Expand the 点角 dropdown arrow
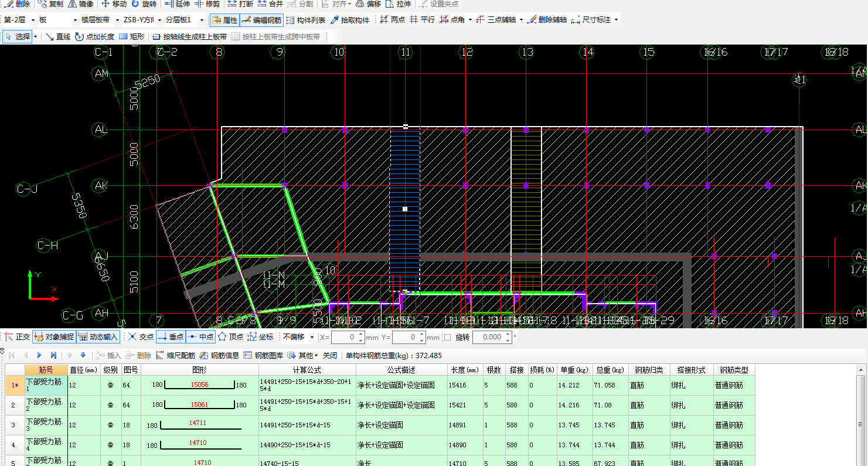The height and width of the screenshot is (466, 868). 470,20
